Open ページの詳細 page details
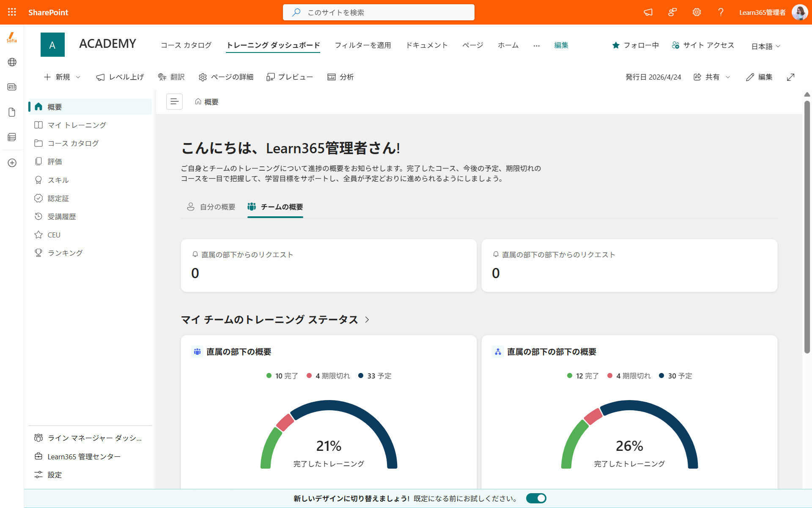 pos(226,77)
